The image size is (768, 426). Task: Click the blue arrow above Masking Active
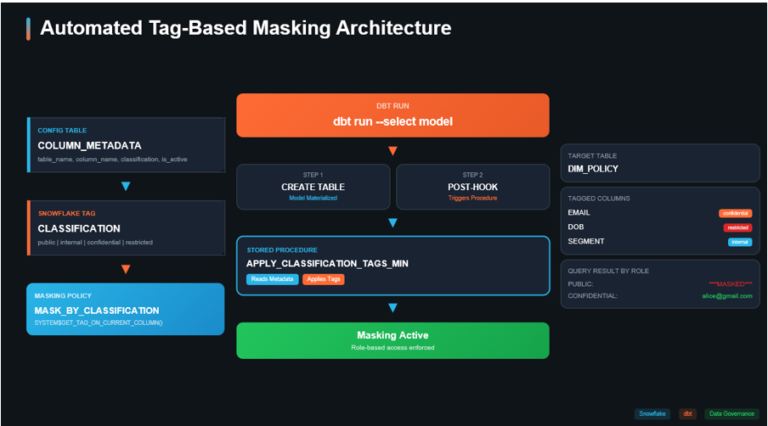coord(392,309)
